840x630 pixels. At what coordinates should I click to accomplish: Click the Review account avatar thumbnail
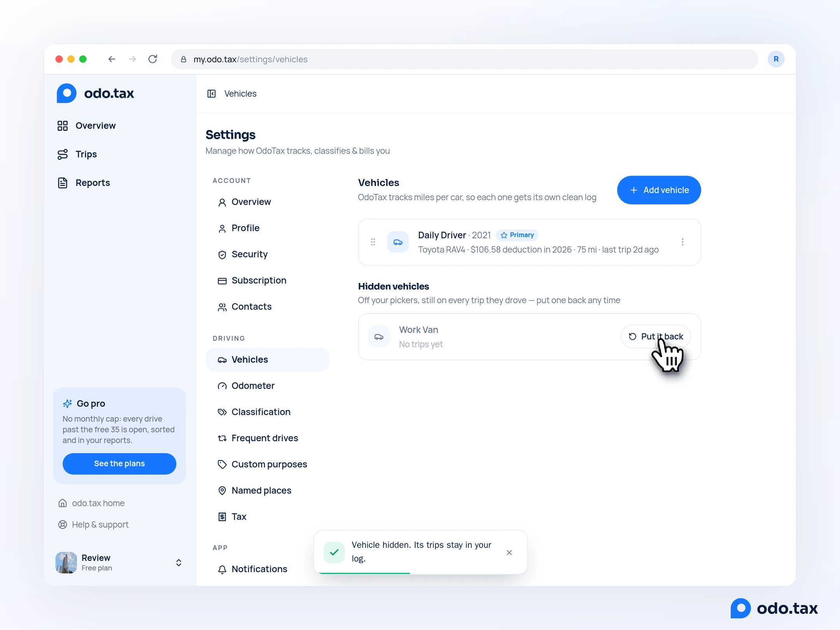point(66,563)
